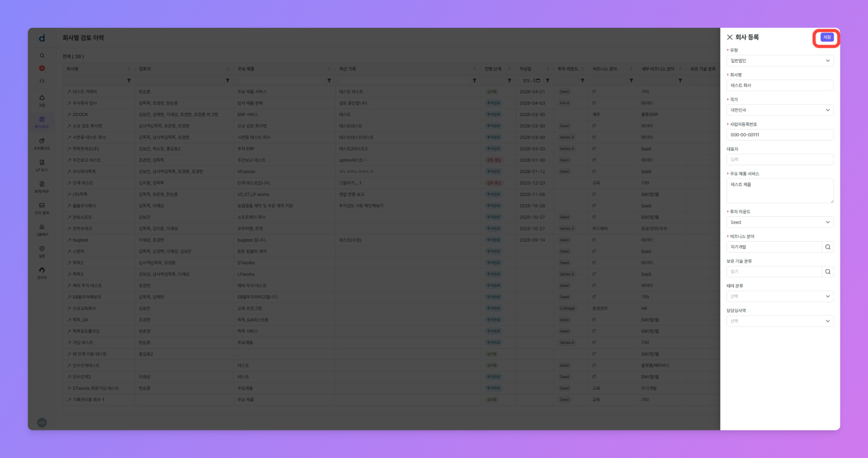Click the 저장 save button
868x458 pixels.
[x=827, y=37]
